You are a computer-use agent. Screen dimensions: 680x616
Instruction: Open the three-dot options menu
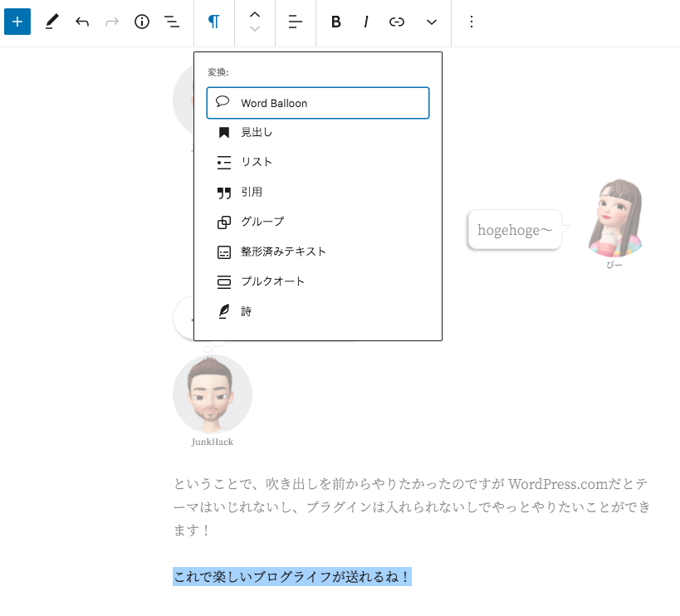[x=472, y=22]
